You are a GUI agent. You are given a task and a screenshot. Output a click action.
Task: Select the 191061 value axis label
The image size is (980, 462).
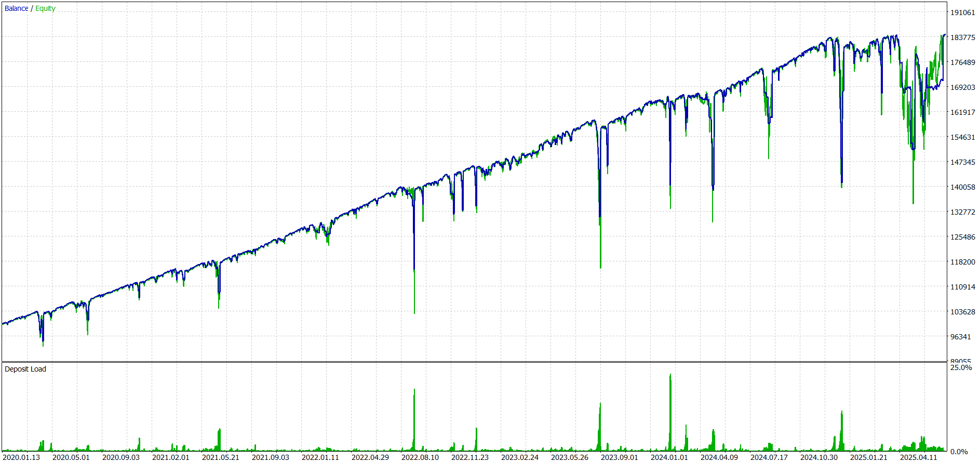pos(962,12)
